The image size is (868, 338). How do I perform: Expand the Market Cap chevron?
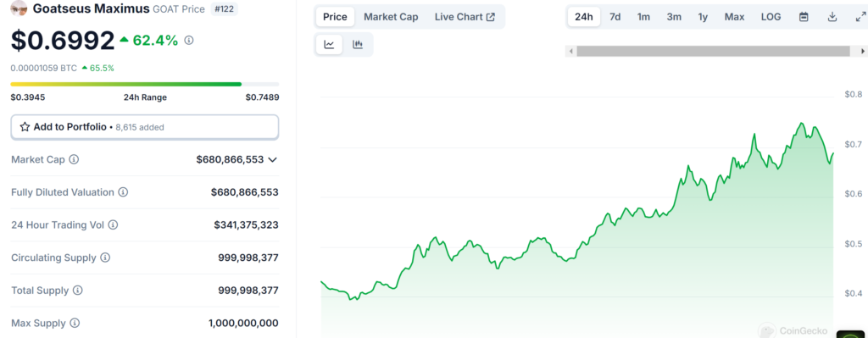[x=272, y=159]
